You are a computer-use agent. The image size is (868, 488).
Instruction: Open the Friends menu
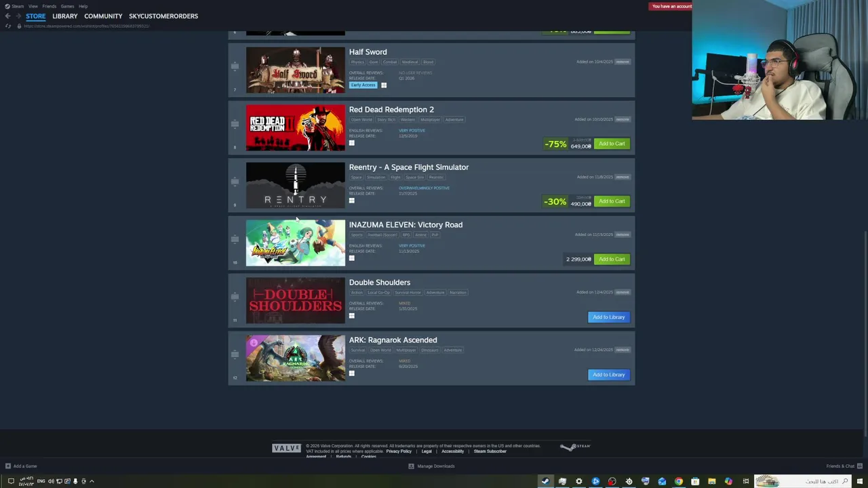tap(50, 6)
